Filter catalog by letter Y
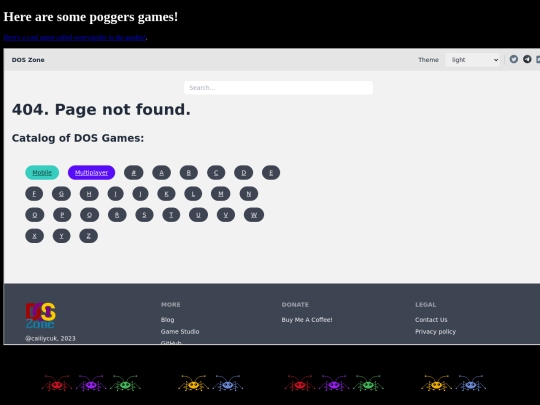The image size is (540, 405). pyautogui.click(x=62, y=236)
